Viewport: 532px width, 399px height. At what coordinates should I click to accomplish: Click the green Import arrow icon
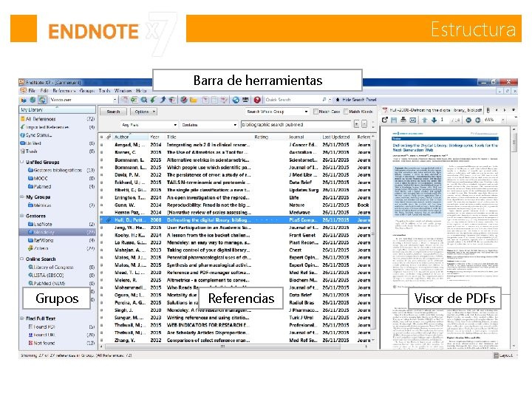pyautogui.click(x=154, y=100)
